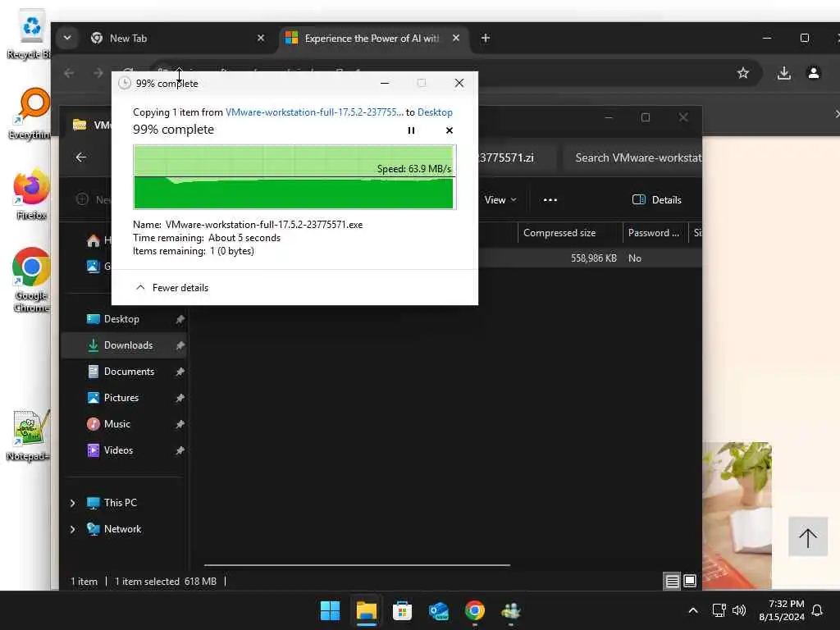This screenshot has width=840, height=630.
Task: Expand the Network tree node
Action: (x=72, y=529)
